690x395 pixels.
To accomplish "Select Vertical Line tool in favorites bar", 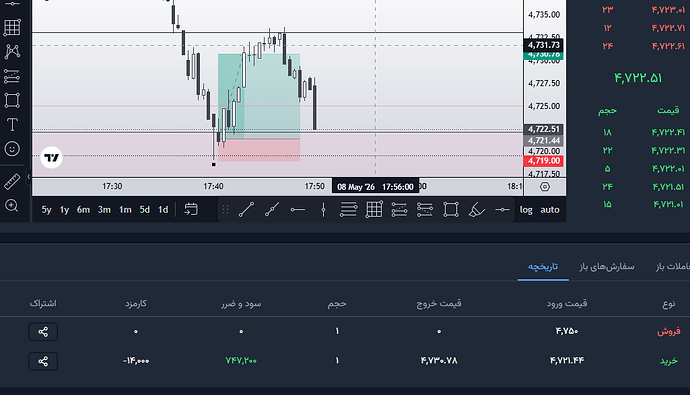I will point(323,210).
